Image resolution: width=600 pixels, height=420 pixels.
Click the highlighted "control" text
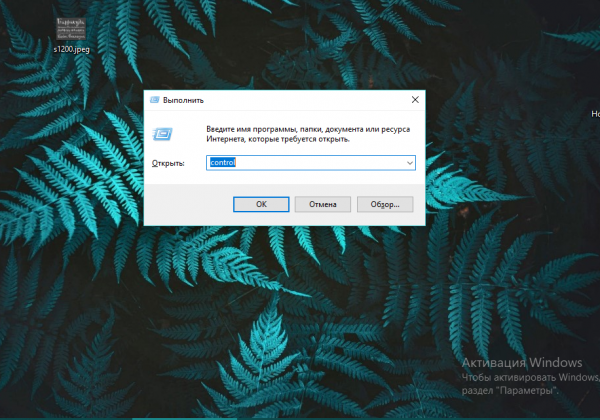pos(222,163)
